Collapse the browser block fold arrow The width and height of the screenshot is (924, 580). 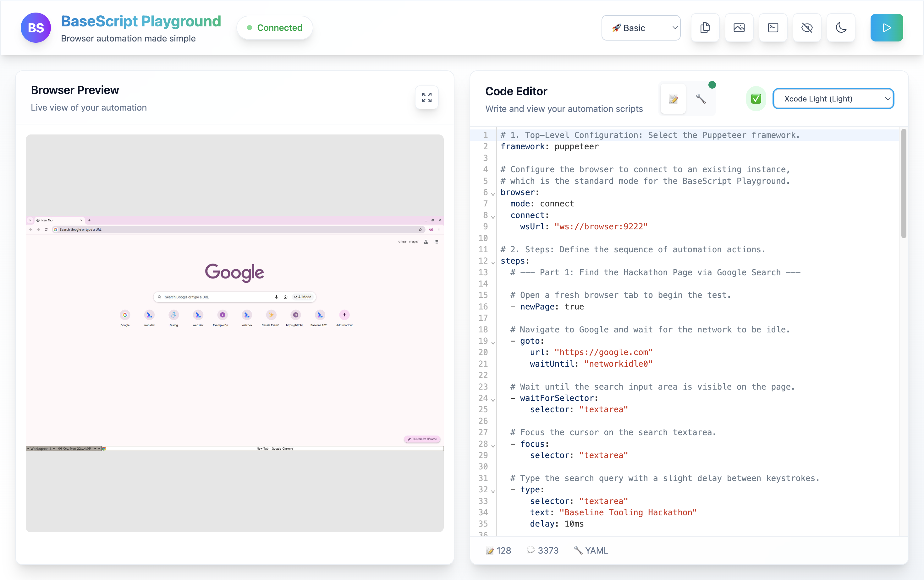tap(493, 194)
